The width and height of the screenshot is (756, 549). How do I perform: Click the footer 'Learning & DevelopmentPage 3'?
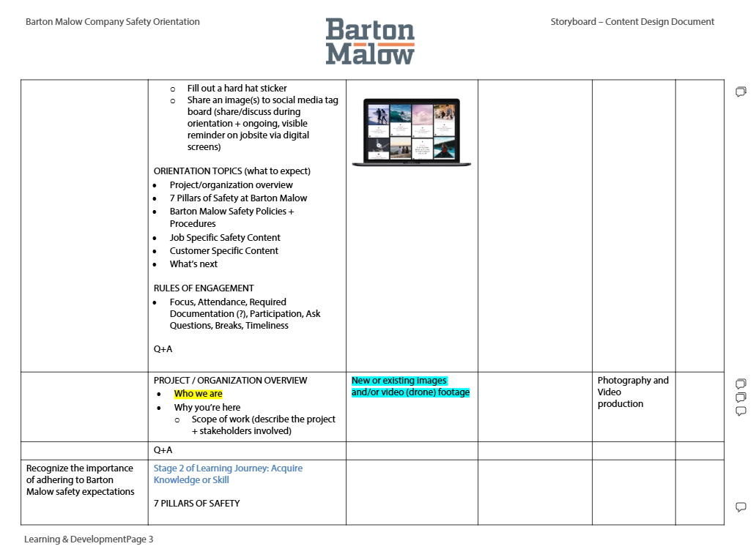click(89, 539)
